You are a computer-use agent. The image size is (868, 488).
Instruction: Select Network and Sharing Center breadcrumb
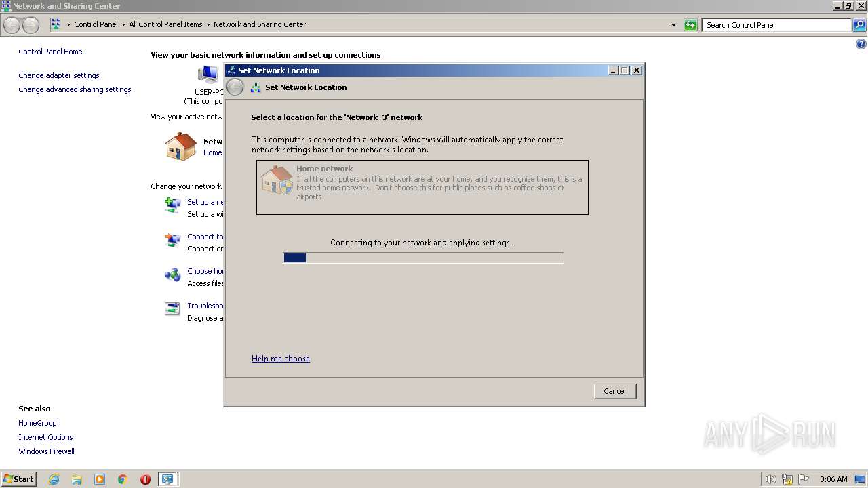260,24
